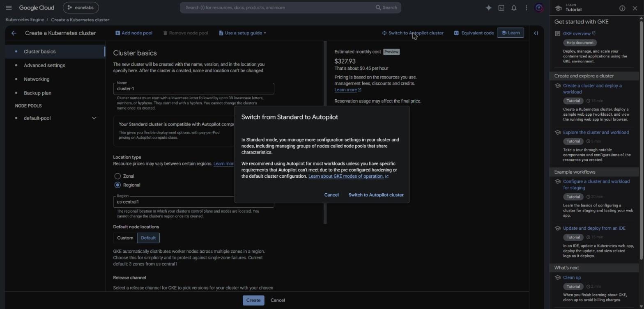Click the back arrow beside page title
The image size is (644, 309).
[14, 33]
